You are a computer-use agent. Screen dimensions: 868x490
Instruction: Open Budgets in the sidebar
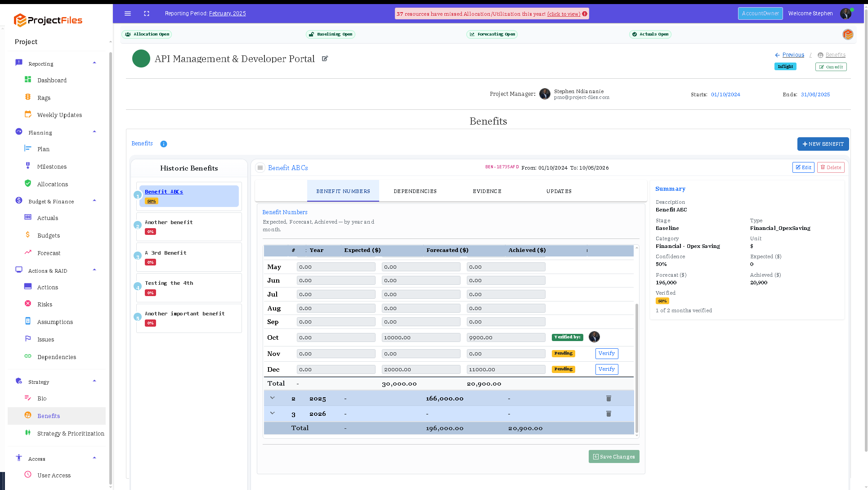[49, 235]
